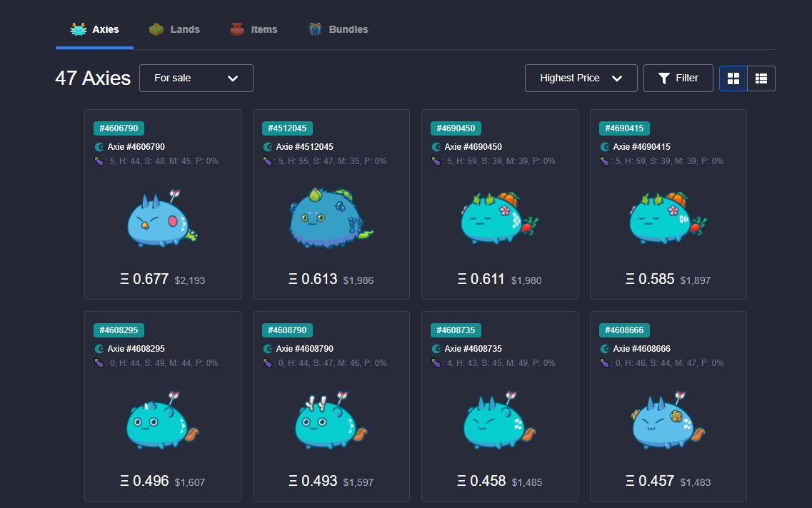Screen dimensions: 812x508
Task: Click the #4606790 ID badge
Action: click(119, 128)
